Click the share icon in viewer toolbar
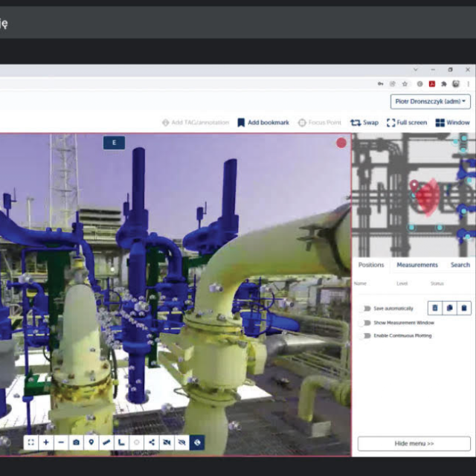This screenshot has height=476, width=476. (x=152, y=443)
